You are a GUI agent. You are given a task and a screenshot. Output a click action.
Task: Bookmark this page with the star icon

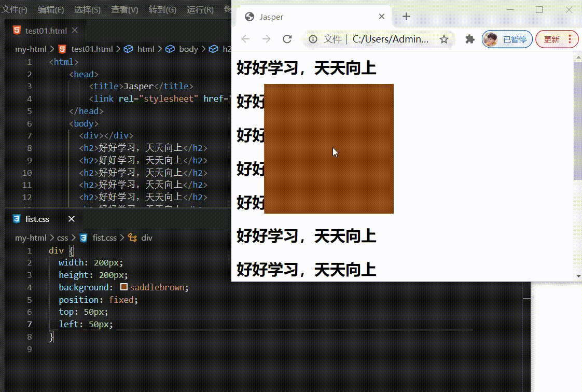click(444, 39)
